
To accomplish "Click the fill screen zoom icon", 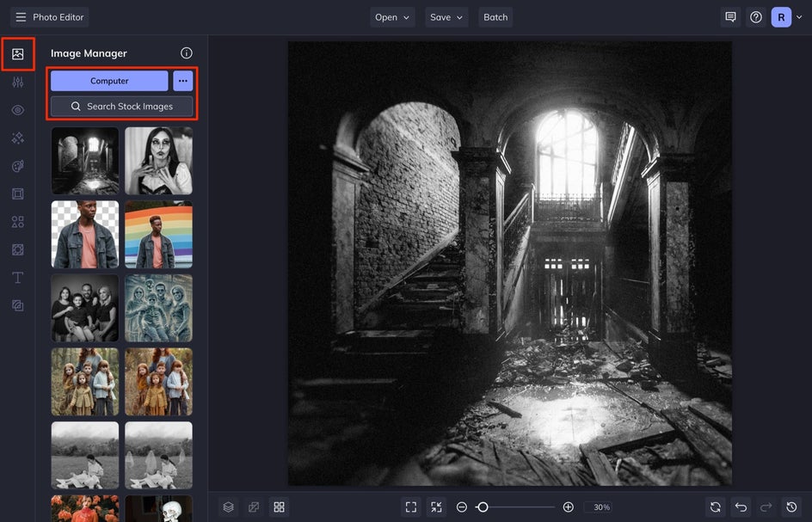I will (x=437, y=507).
